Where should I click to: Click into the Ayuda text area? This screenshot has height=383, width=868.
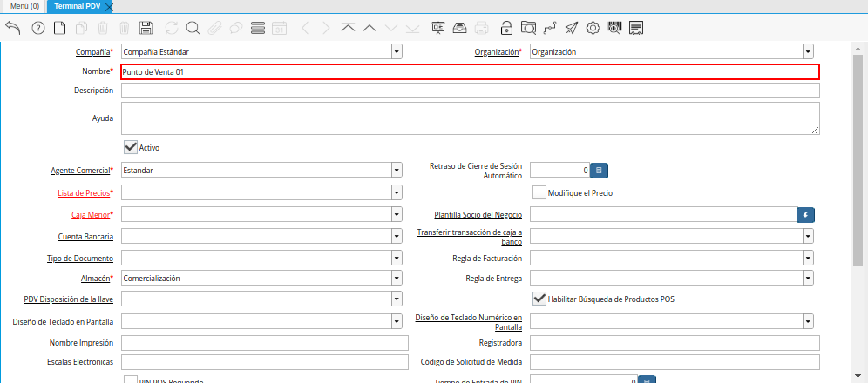point(470,118)
